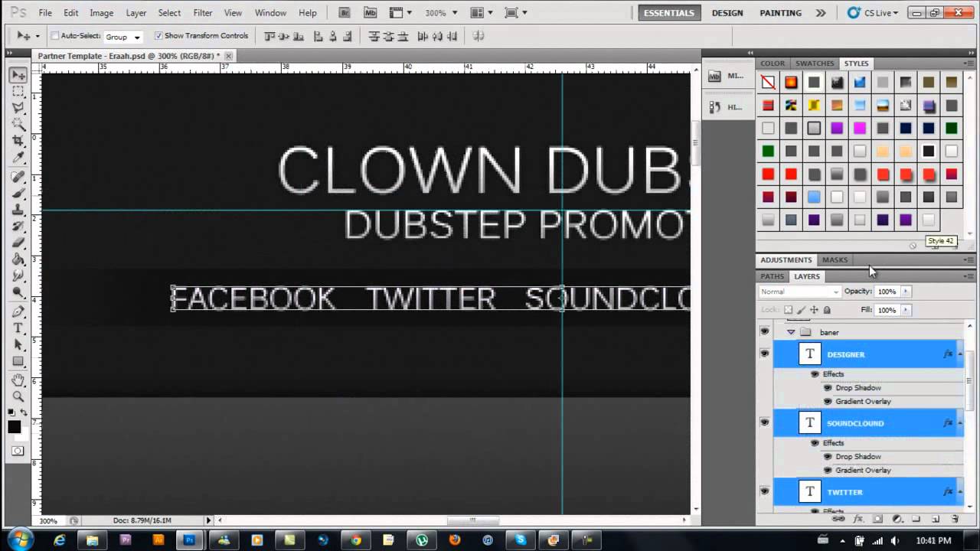The image size is (980, 551).
Task: Switch to the Masks tab
Action: click(835, 260)
